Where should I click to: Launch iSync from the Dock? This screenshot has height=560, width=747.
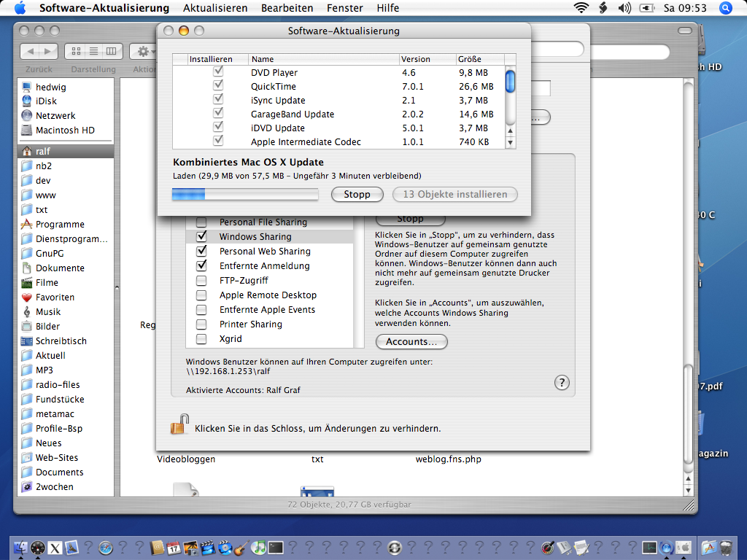[395, 548]
